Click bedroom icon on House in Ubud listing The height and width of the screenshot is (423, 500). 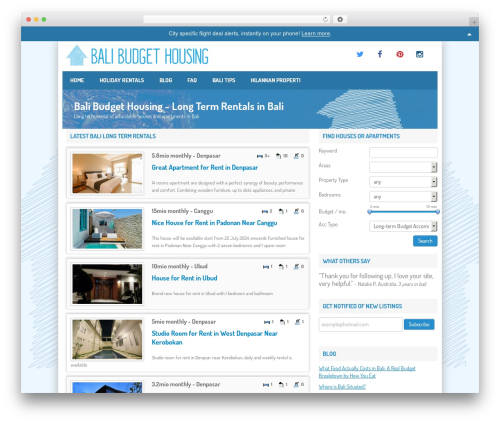pyautogui.click(x=266, y=267)
